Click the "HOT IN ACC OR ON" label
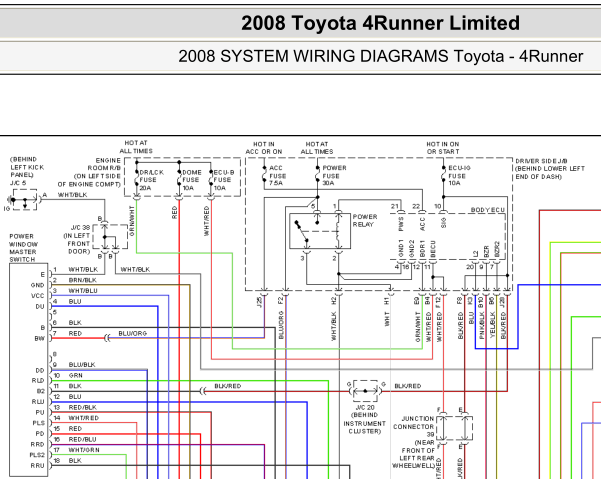 tap(264, 148)
